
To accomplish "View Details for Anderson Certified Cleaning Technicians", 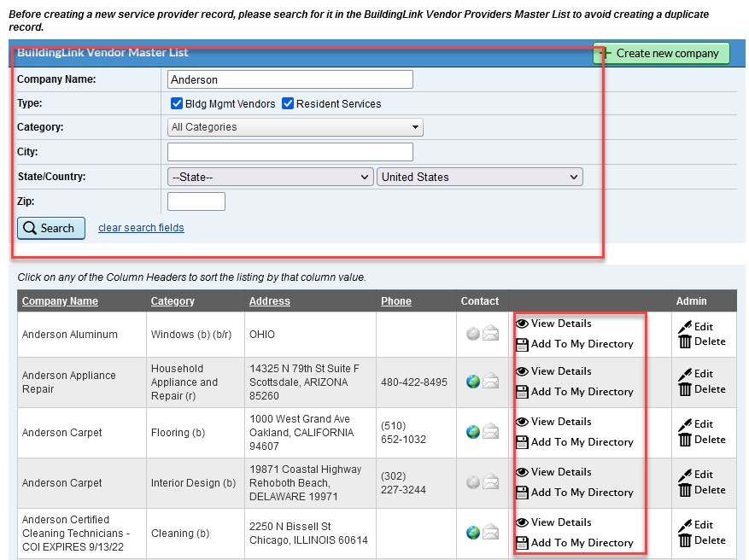I will (554, 522).
